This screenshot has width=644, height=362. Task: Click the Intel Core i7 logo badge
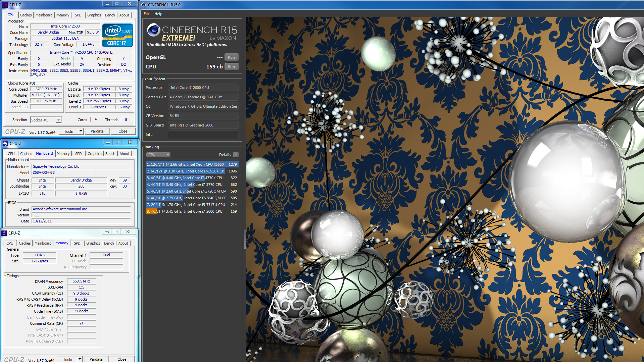(117, 35)
